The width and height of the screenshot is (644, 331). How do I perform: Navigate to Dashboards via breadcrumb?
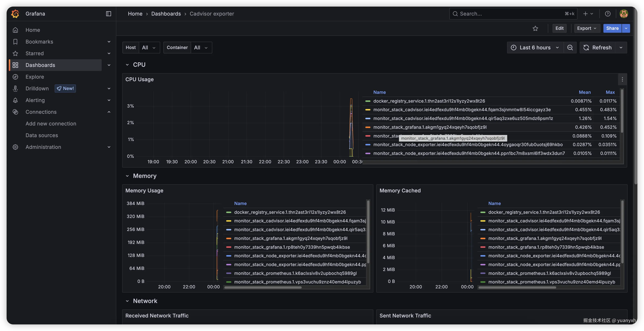pyautogui.click(x=166, y=14)
